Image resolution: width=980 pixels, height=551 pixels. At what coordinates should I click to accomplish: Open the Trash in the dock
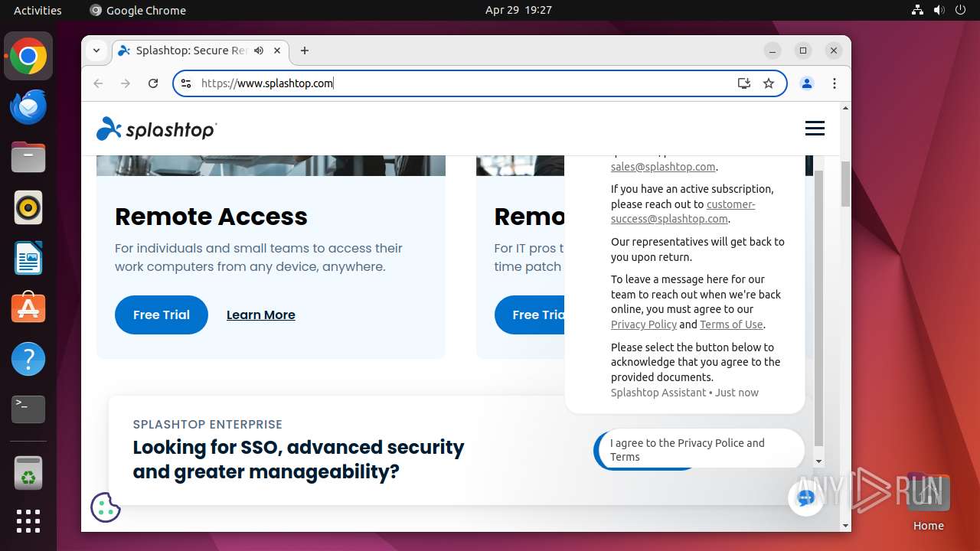coord(28,473)
